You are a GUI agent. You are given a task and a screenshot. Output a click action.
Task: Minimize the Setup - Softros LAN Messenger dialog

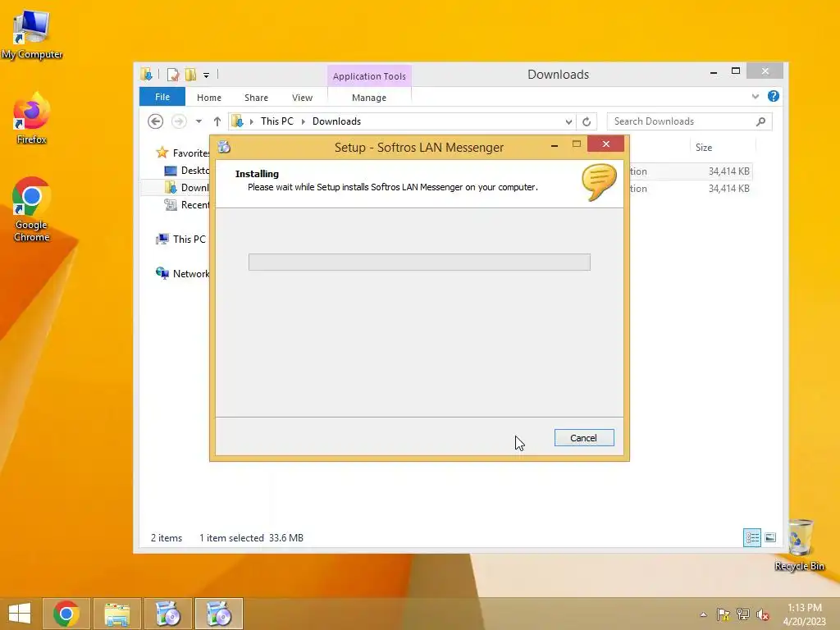pos(555,144)
